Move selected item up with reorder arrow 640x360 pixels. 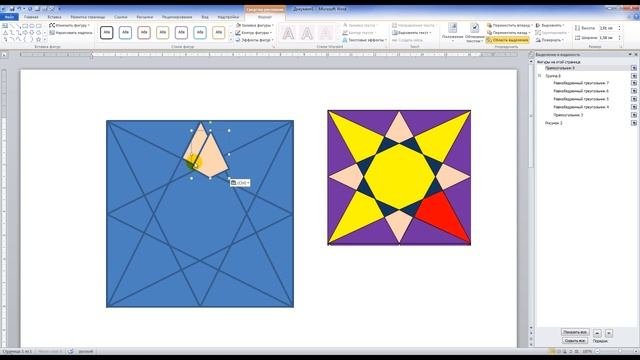tap(597, 333)
